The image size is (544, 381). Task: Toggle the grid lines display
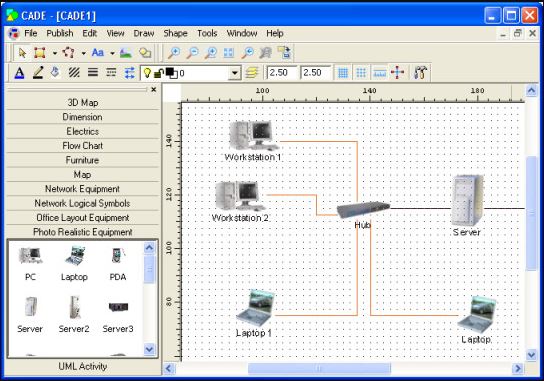(x=343, y=73)
